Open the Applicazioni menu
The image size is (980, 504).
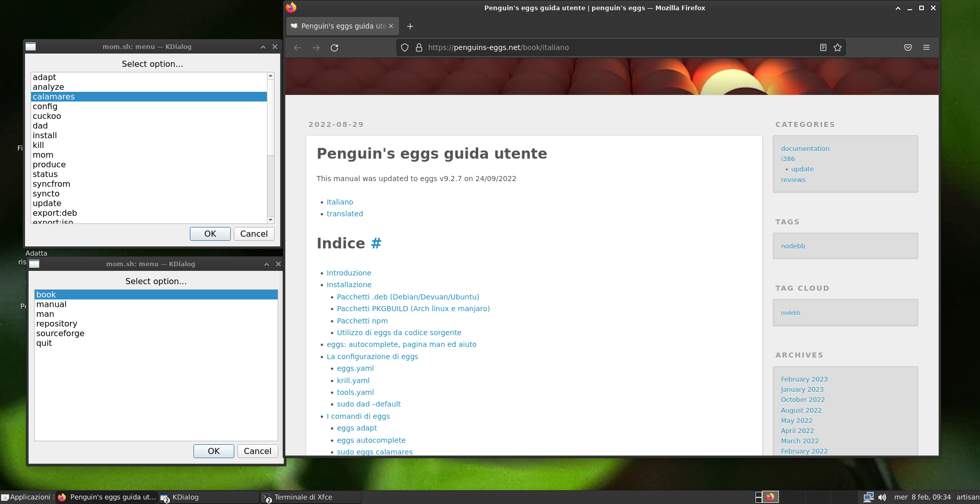28,497
